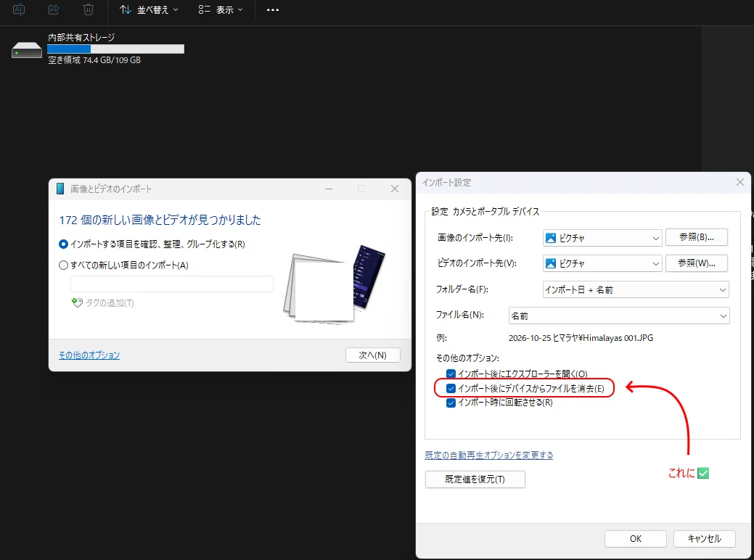Click the share icon in Explorer toolbar

tap(54, 9)
